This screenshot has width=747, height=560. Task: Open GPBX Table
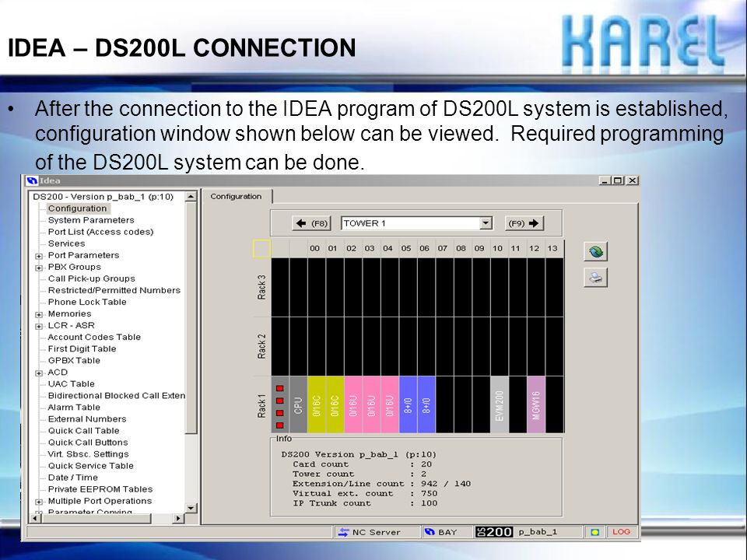[x=74, y=360]
